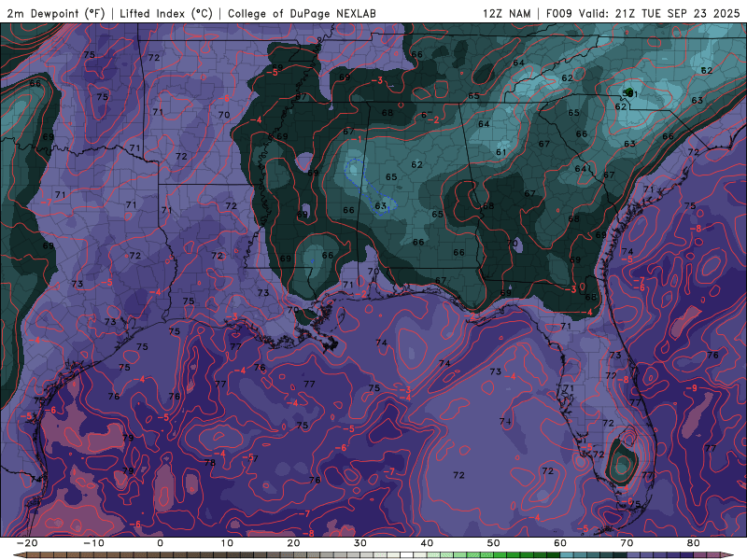
Task: Click the "Valid: 21Z TUE SEP 23 2025" text
Action: (659, 13)
